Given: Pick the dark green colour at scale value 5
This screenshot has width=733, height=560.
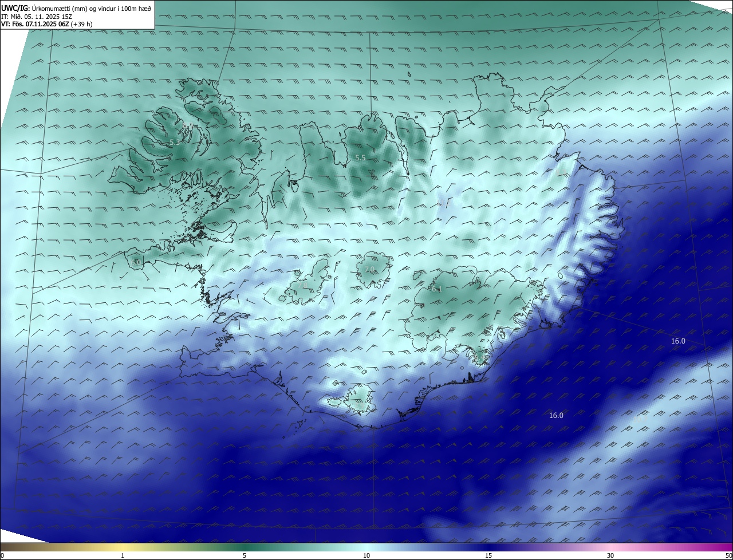Looking at the screenshot, I should pos(245,547).
